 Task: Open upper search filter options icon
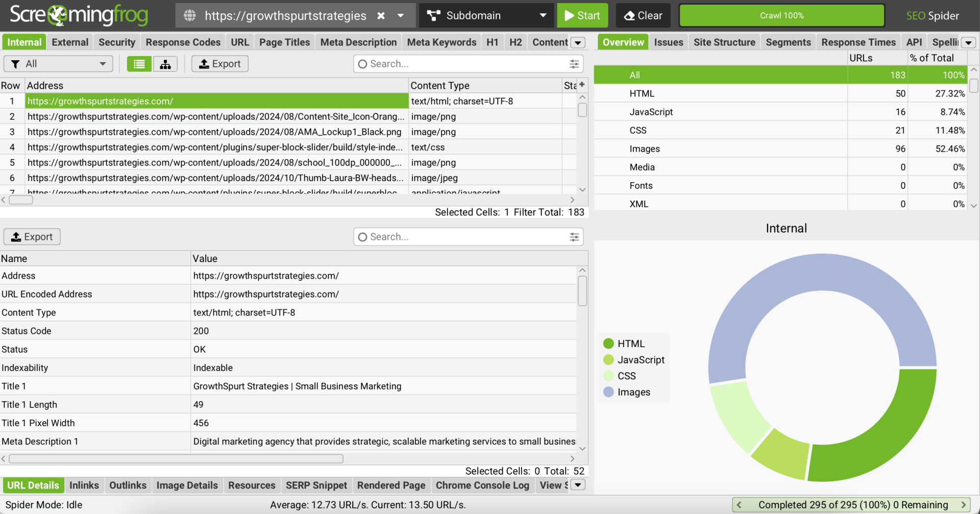574,64
